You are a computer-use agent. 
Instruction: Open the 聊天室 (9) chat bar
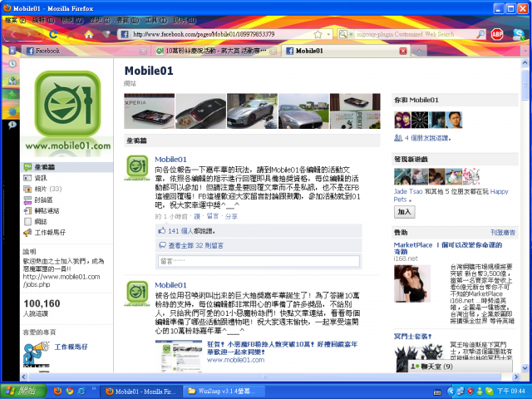460,367
